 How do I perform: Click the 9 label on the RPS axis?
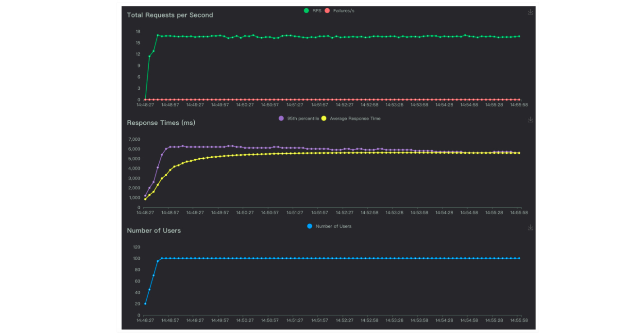pos(139,66)
